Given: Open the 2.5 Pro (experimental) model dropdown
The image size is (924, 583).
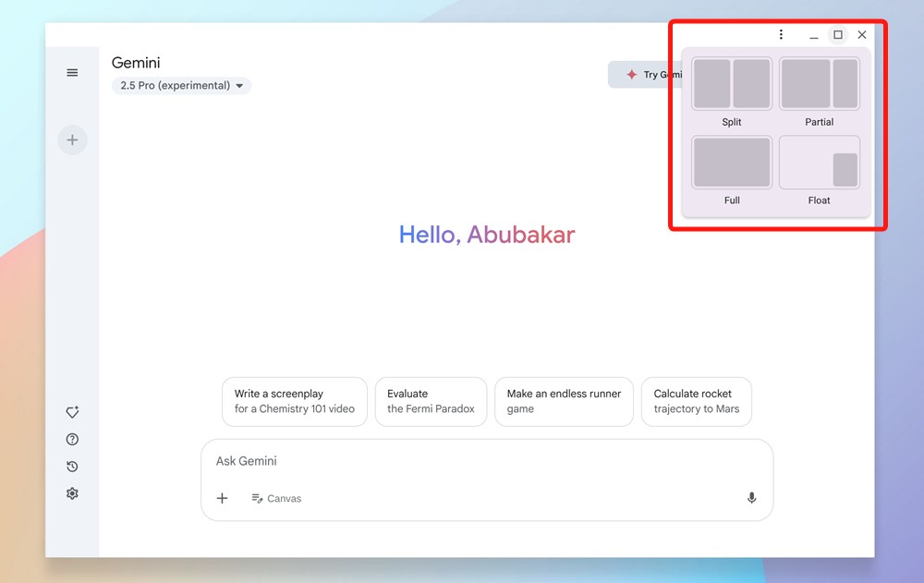Looking at the screenshot, I should [x=181, y=85].
